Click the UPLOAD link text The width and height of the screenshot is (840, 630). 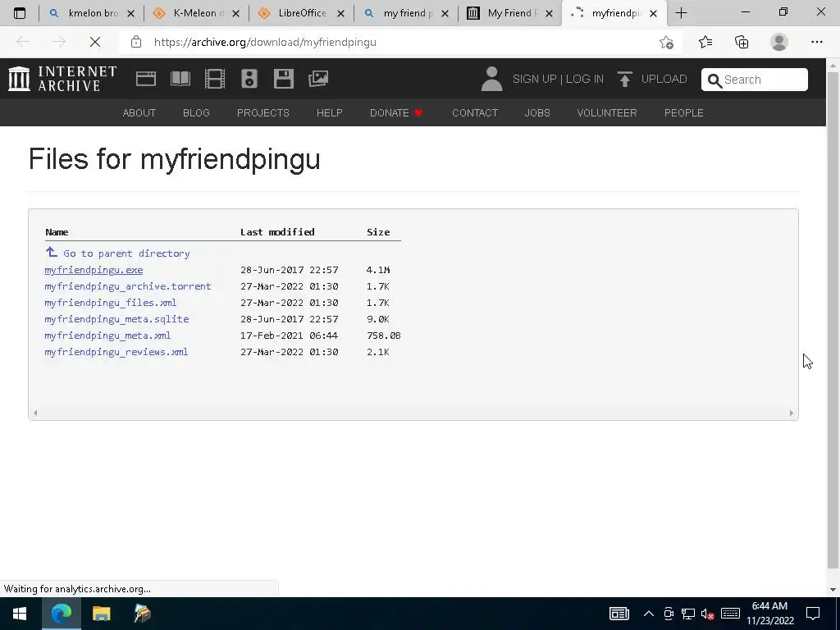(664, 80)
